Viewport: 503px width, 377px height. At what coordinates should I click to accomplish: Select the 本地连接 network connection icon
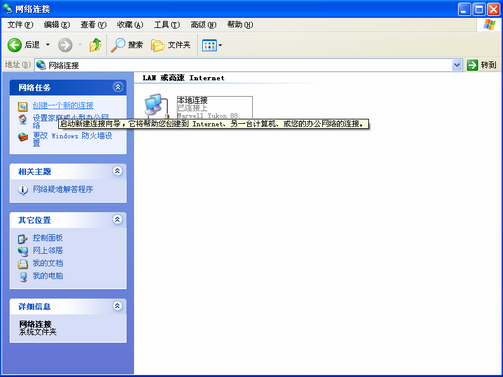(155, 106)
